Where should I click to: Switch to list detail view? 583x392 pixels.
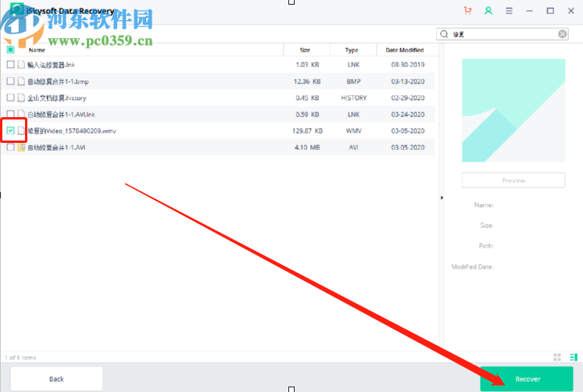(574, 357)
